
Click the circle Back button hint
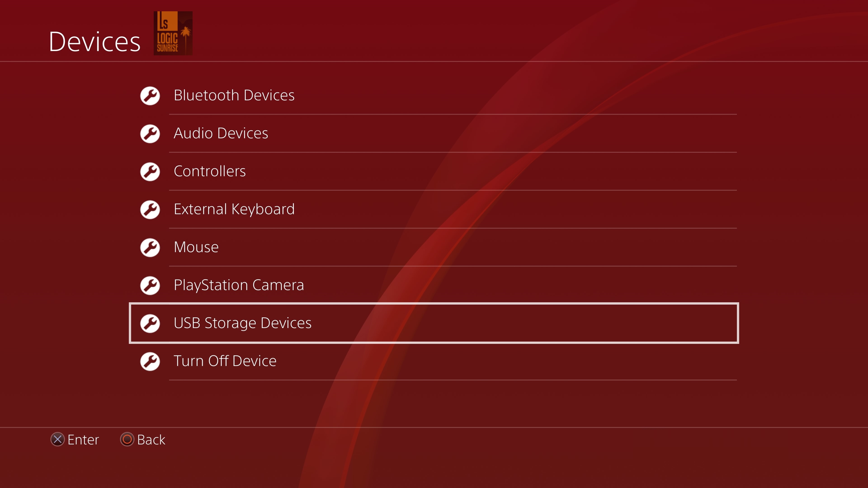143,439
